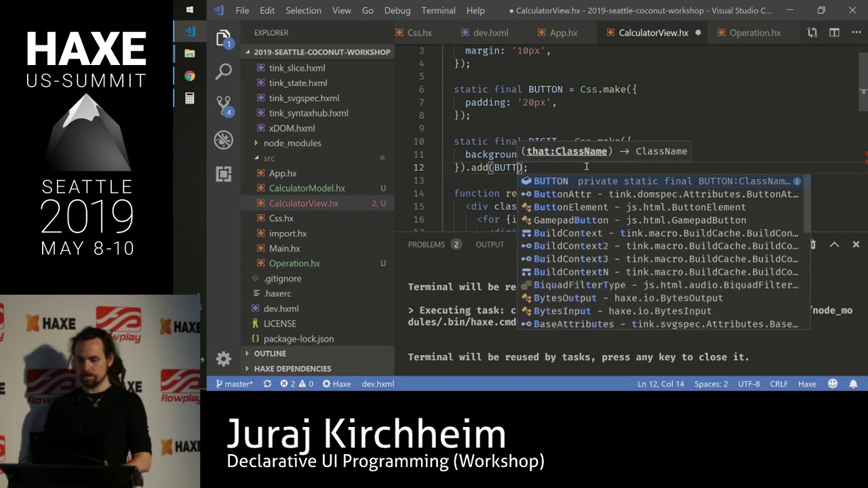The image size is (868, 488).
Task: Change the UTF-8 encoding setting
Action: click(749, 384)
